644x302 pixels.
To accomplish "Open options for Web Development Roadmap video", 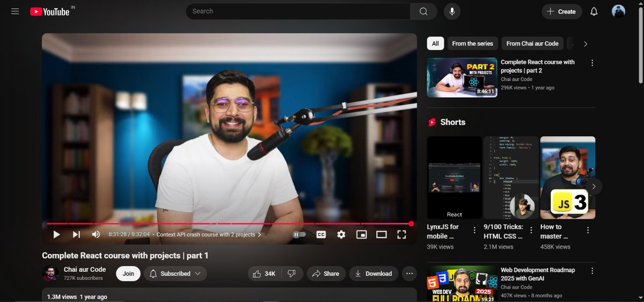I will tap(592, 271).
